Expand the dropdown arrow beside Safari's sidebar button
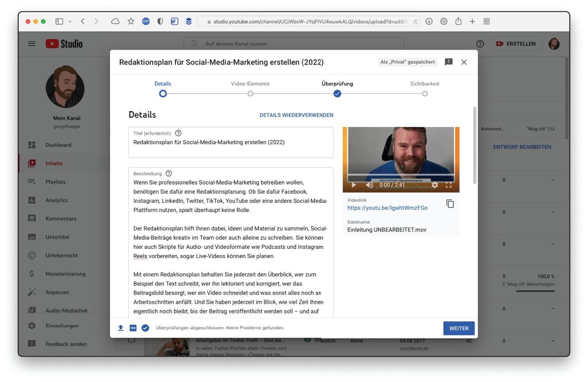This screenshot has width=588, height=382. (x=70, y=22)
